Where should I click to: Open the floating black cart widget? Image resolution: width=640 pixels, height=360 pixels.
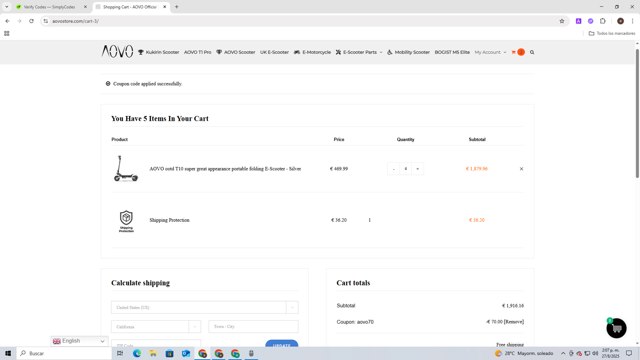616,328
